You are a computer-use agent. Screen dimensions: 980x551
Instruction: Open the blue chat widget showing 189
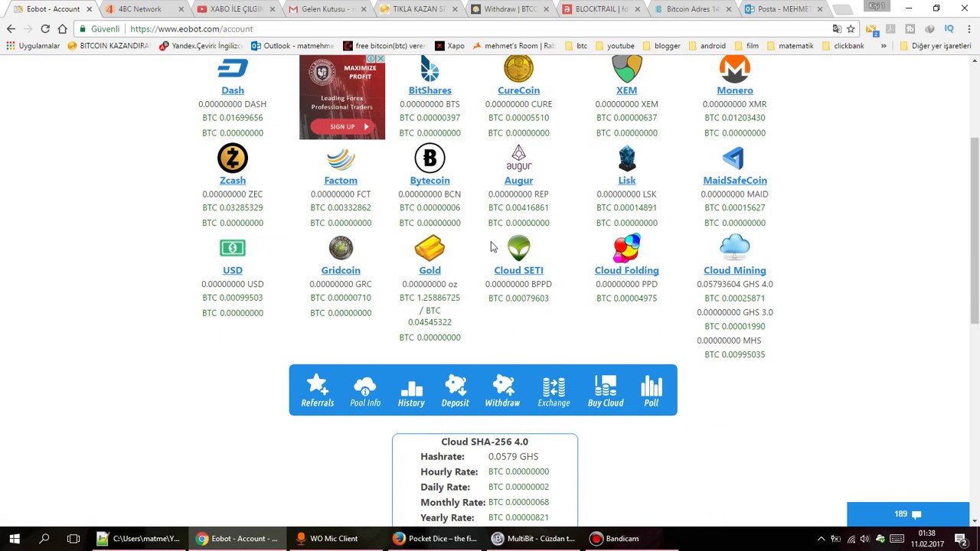(908, 514)
